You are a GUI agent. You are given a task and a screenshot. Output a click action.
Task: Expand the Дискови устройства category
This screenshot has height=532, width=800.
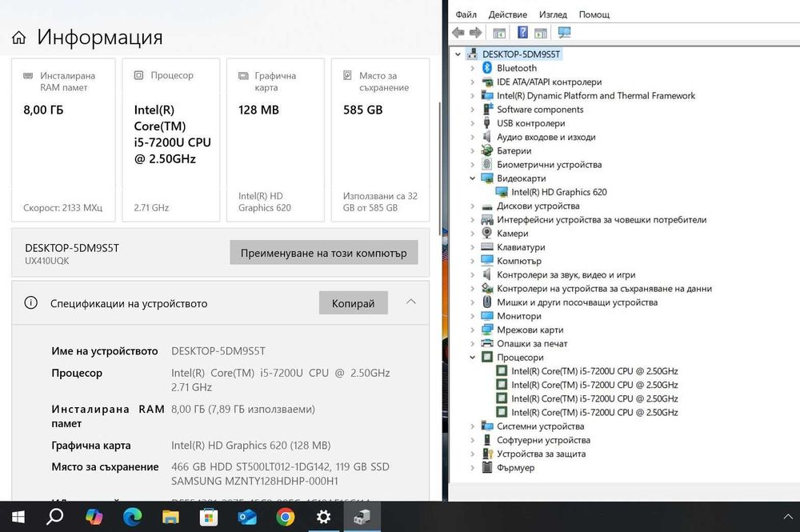pyautogui.click(x=473, y=206)
